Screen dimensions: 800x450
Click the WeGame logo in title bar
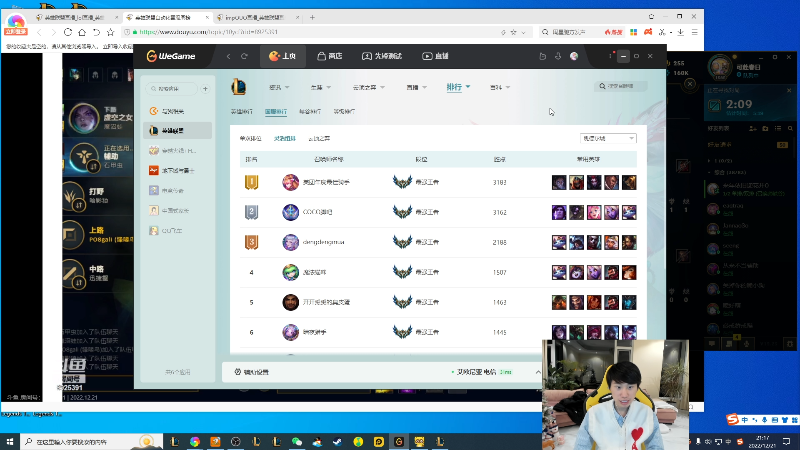(171, 56)
